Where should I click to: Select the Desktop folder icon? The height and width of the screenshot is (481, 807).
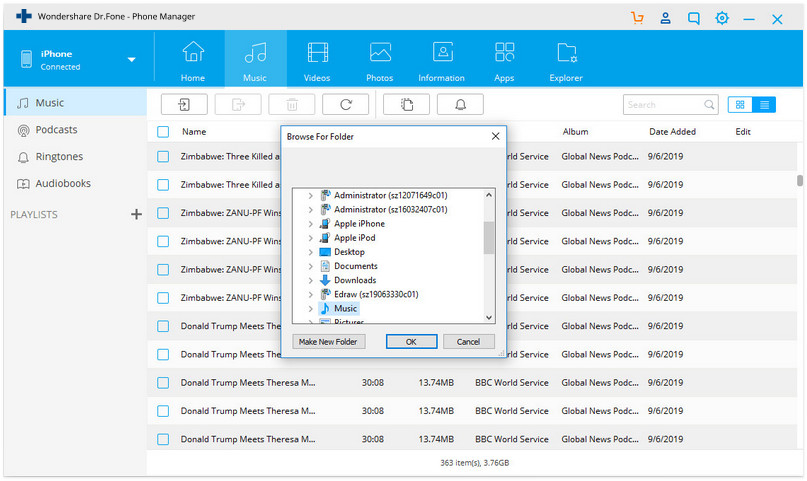point(325,252)
